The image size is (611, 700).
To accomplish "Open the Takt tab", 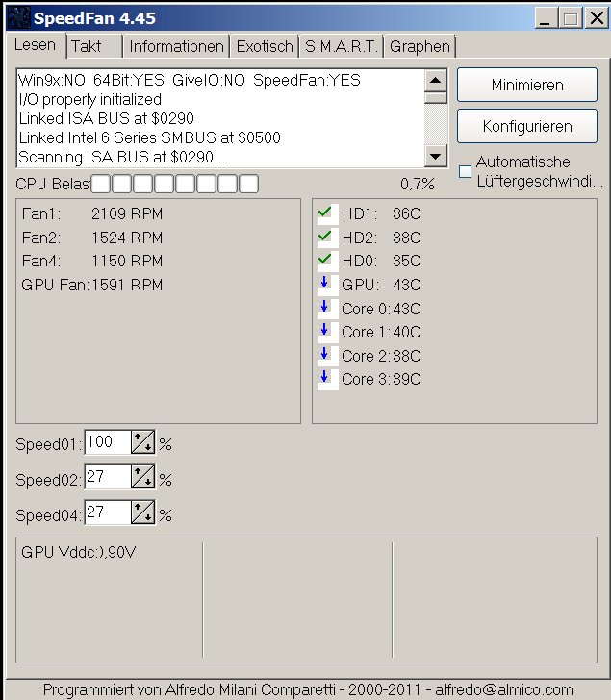I will (x=94, y=46).
